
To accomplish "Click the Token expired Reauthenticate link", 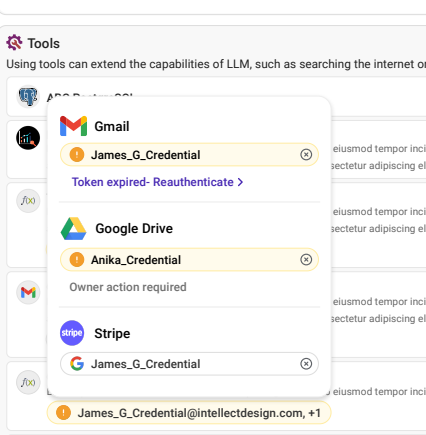I will coord(157,182).
